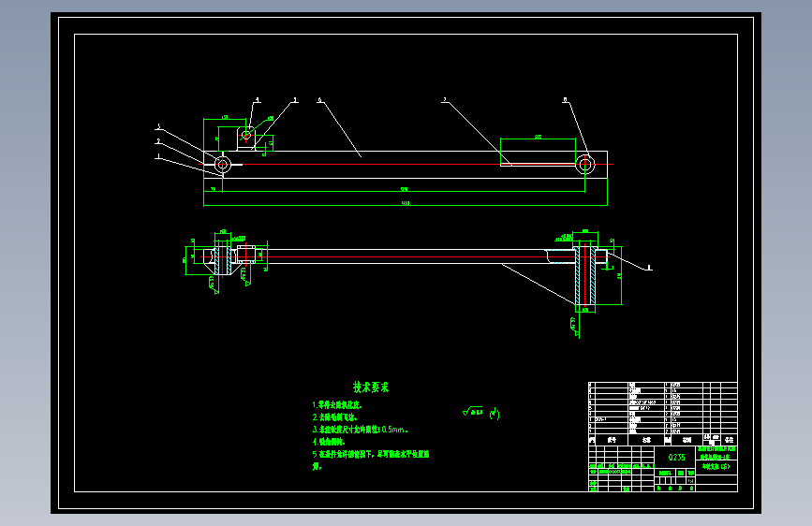Click technical note line starting with 2.

click(x=334, y=416)
